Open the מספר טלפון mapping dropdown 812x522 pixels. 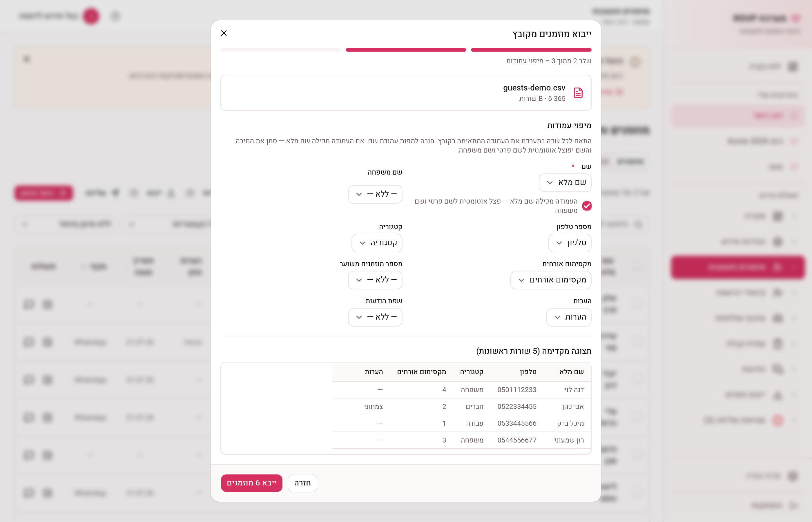[570, 243]
